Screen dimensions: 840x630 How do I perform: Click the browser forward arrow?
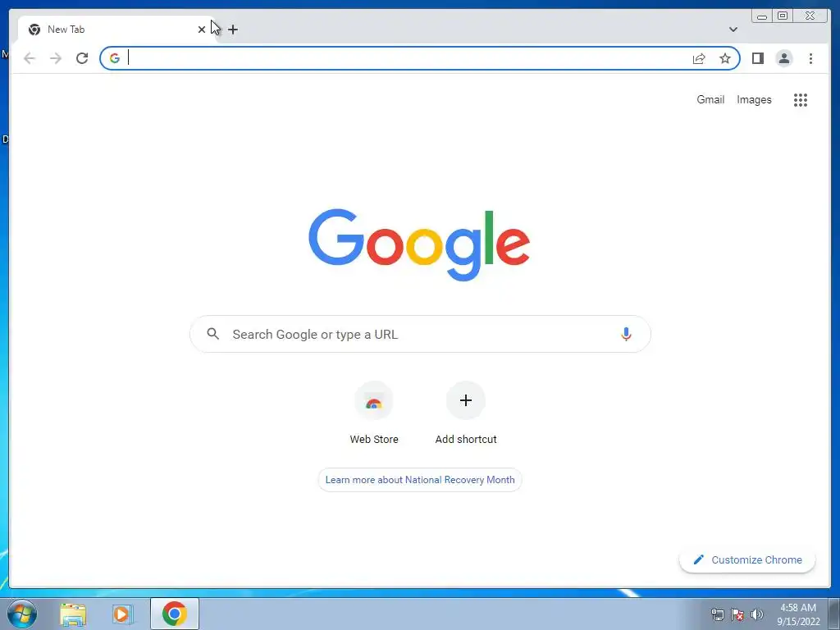(56, 58)
